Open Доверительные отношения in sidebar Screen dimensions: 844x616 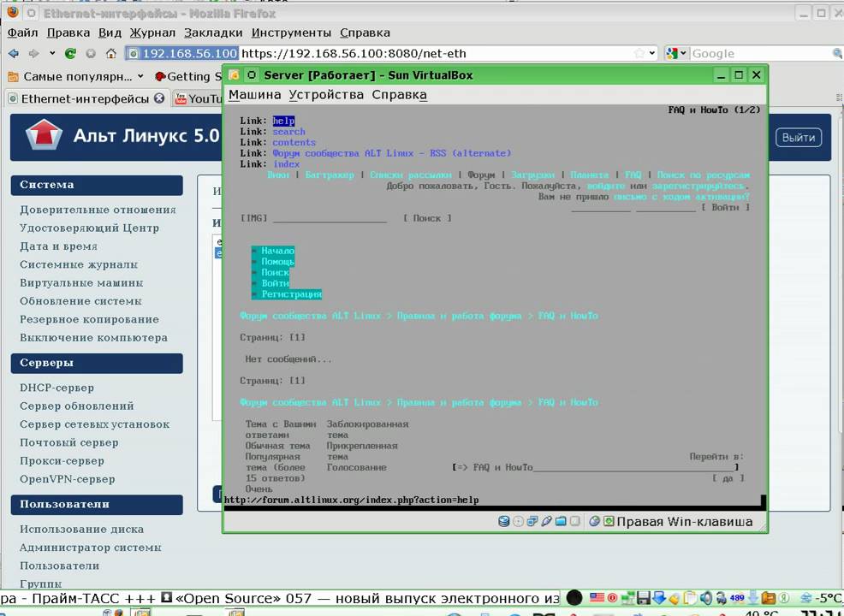click(98, 210)
